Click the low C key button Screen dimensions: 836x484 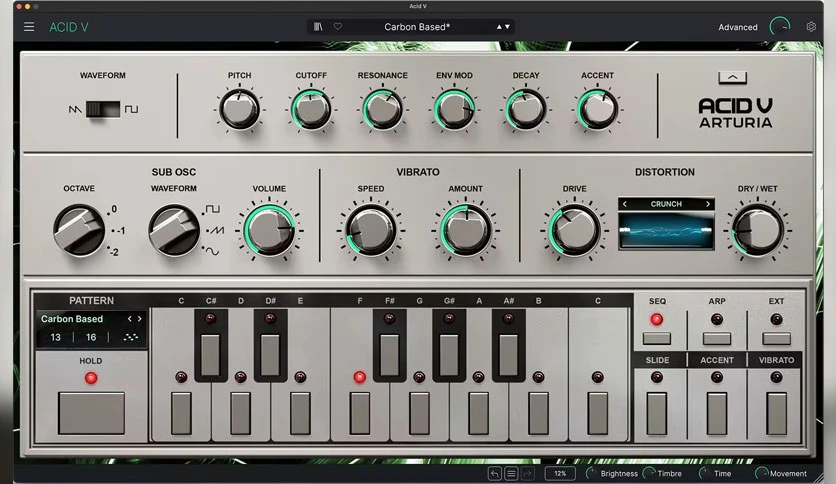tap(181, 414)
